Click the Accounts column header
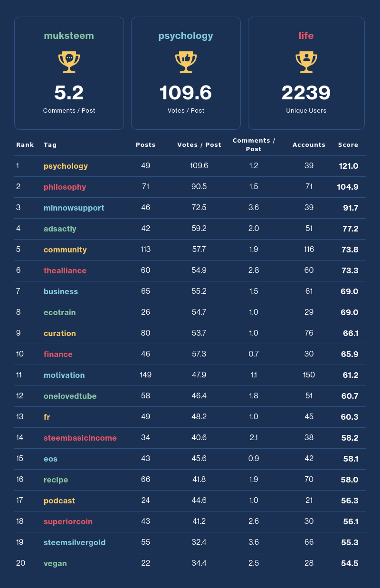The image size is (380, 588). (x=309, y=145)
